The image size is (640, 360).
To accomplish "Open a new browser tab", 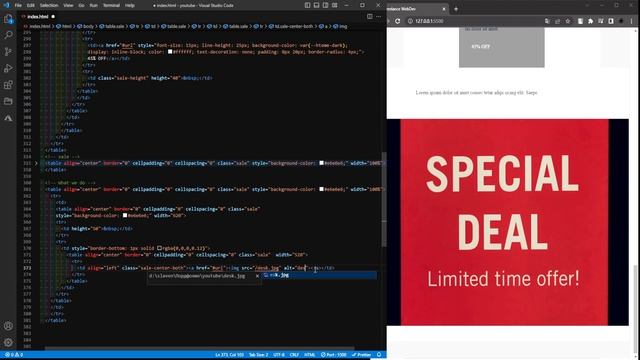I will [x=456, y=9].
